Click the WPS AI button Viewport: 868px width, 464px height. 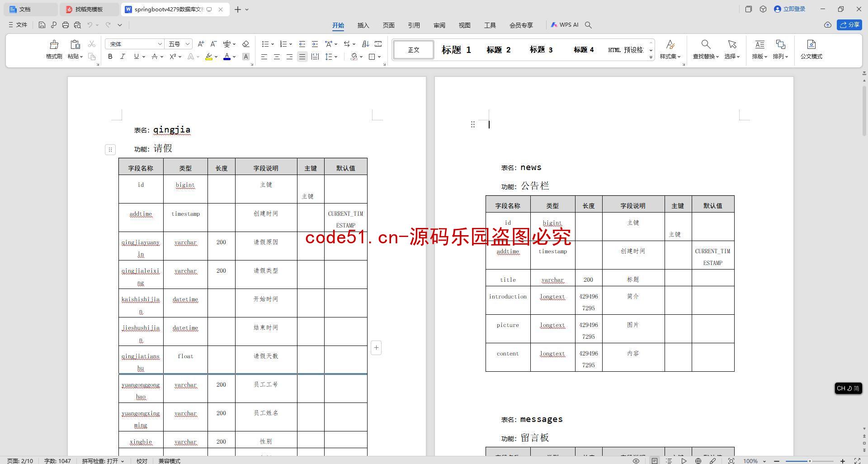tap(565, 25)
